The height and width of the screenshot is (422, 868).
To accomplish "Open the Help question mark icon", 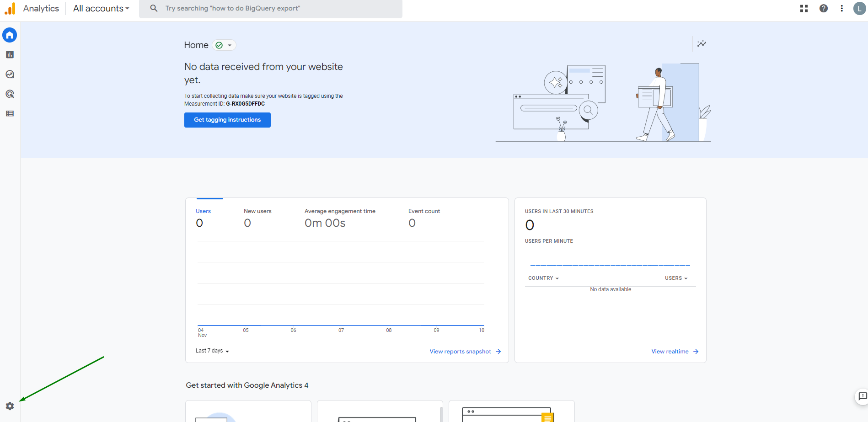I will tap(824, 8).
